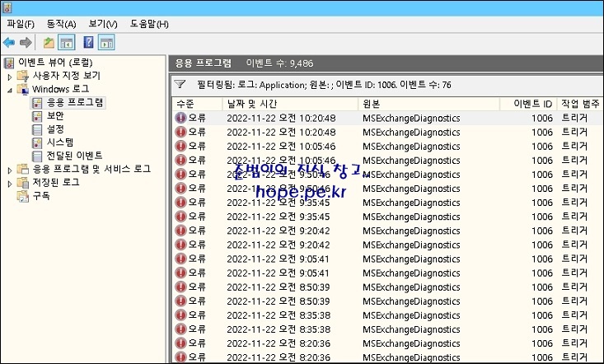
Task: Toggle the Show/Hide Console Tree icon
Action: (66, 42)
